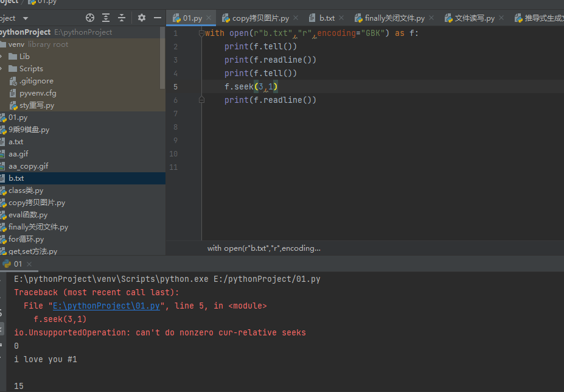Click the "i love you #1" console output
Screen dimensions: 564x392
pyautogui.click(x=45, y=359)
